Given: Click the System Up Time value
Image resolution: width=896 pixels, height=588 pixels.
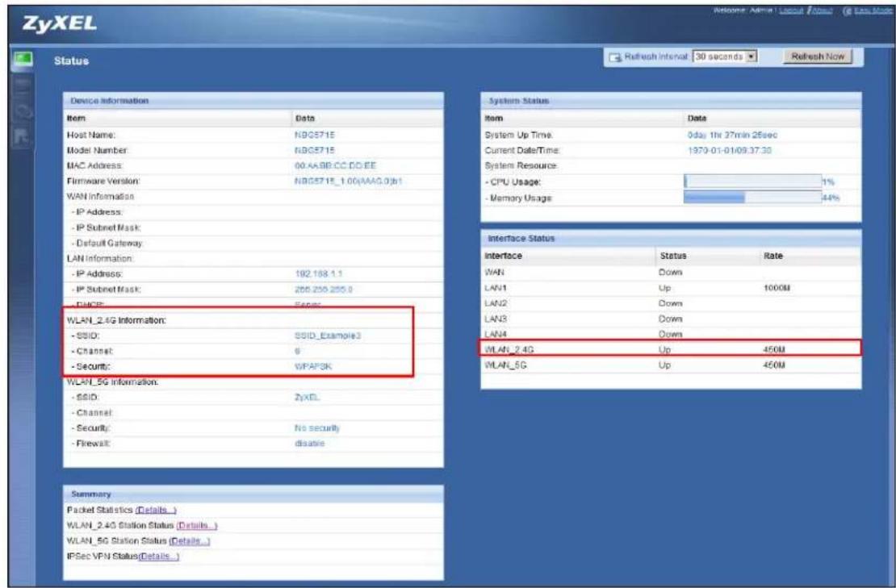Looking at the screenshot, I should point(732,136).
